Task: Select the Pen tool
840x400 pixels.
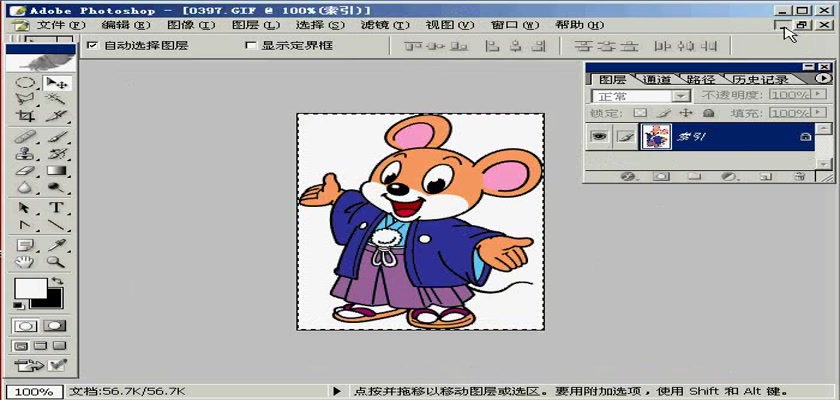Action: [x=25, y=224]
